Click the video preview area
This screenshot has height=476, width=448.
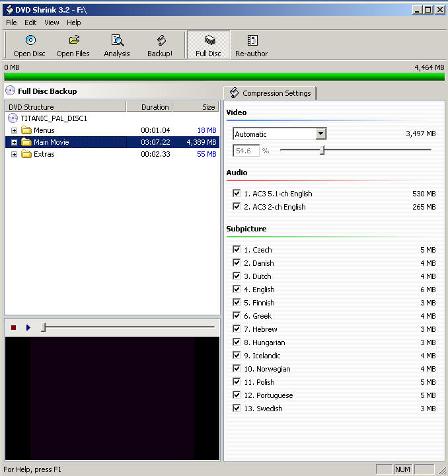point(112,399)
